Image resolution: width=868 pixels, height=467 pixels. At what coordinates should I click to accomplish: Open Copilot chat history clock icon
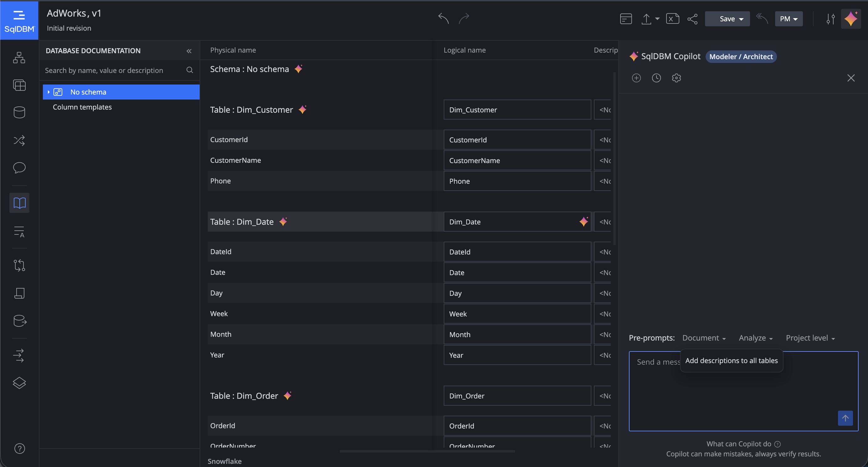[656, 78]
